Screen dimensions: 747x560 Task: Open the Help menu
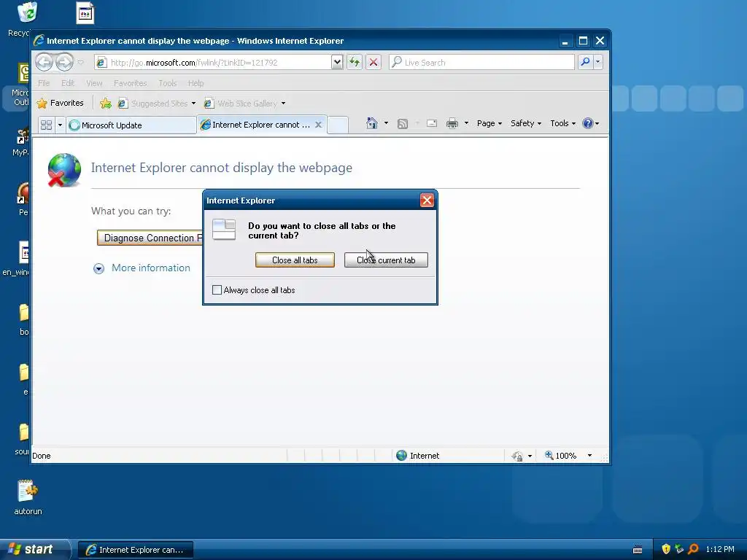(196, 83)
